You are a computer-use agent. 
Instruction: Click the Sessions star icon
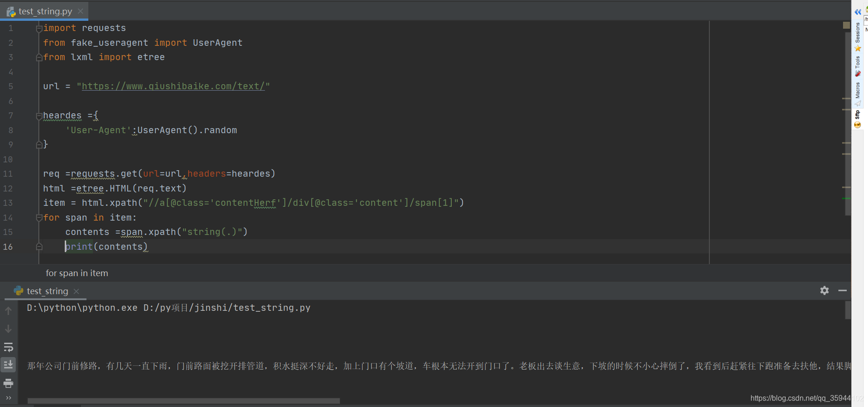(858, 48)
